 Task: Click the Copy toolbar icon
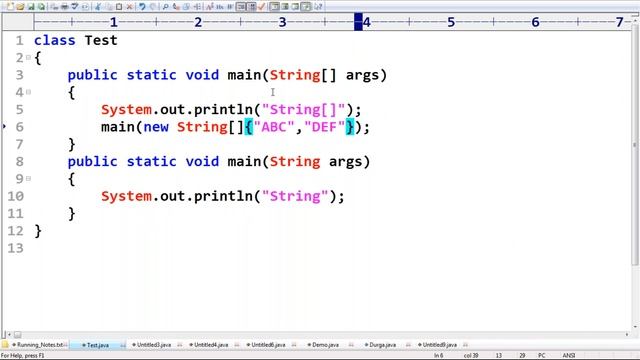pyautogui.click(x=108, y=7)
